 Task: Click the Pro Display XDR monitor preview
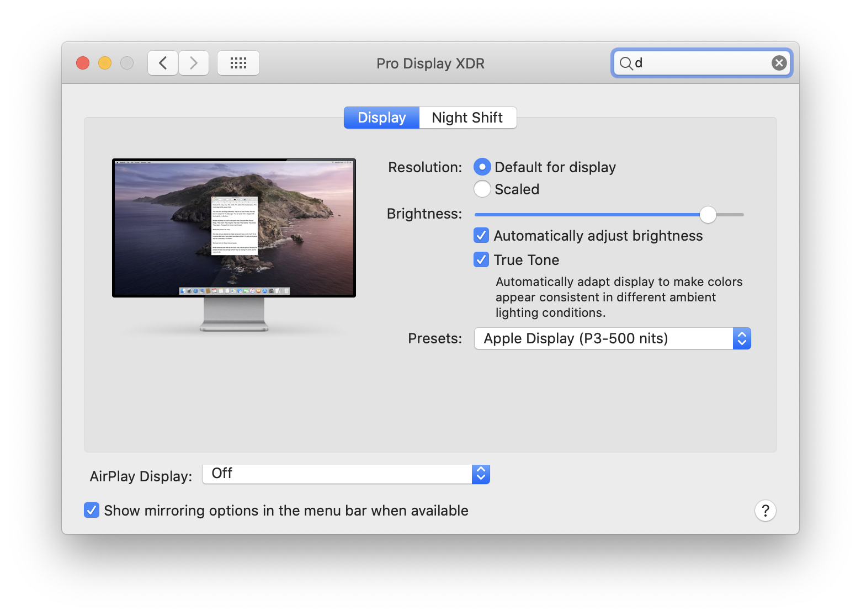(234, 227)
